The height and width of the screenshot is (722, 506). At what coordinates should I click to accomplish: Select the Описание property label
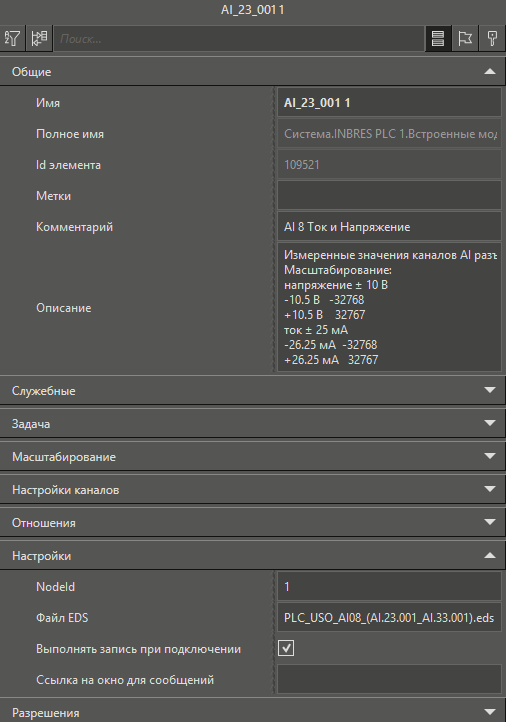point(64,308)
